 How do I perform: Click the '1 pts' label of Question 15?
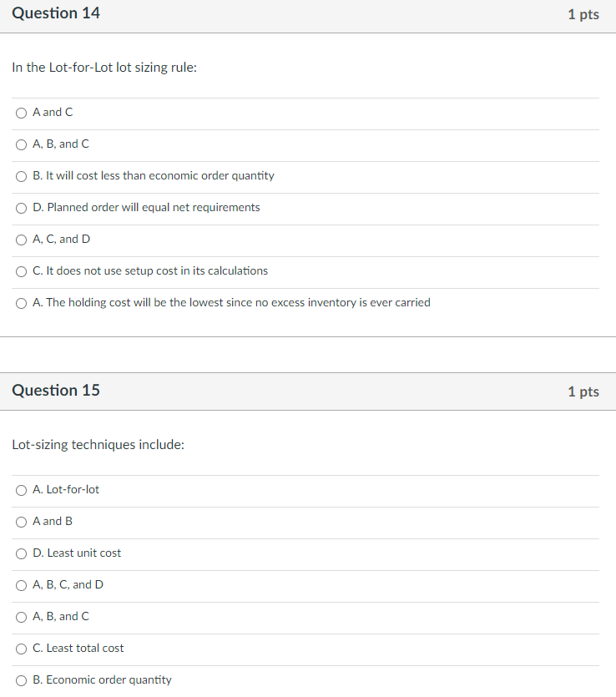[583, 391]
